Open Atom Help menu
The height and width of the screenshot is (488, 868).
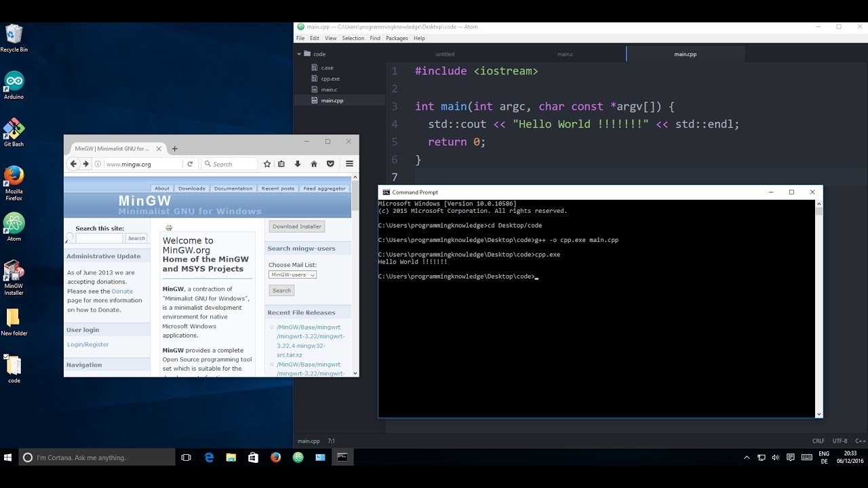point(419,38)
